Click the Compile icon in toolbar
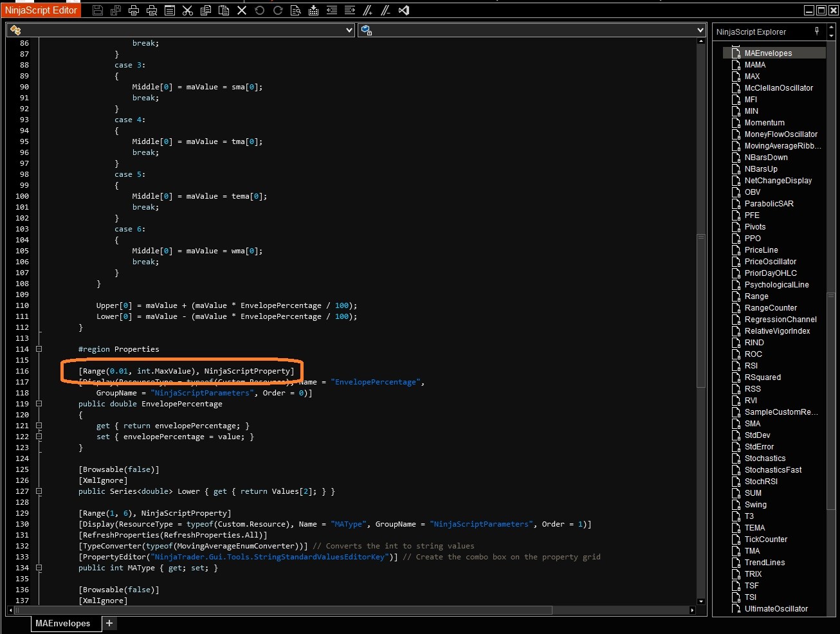This screenshot has height=634, width=840. pos(314,10)
